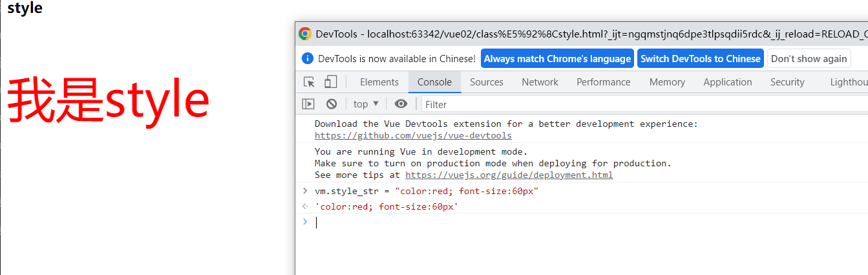The image size is (868, 275).
Task: Click the console Filter input field
Action: (640, 104)
